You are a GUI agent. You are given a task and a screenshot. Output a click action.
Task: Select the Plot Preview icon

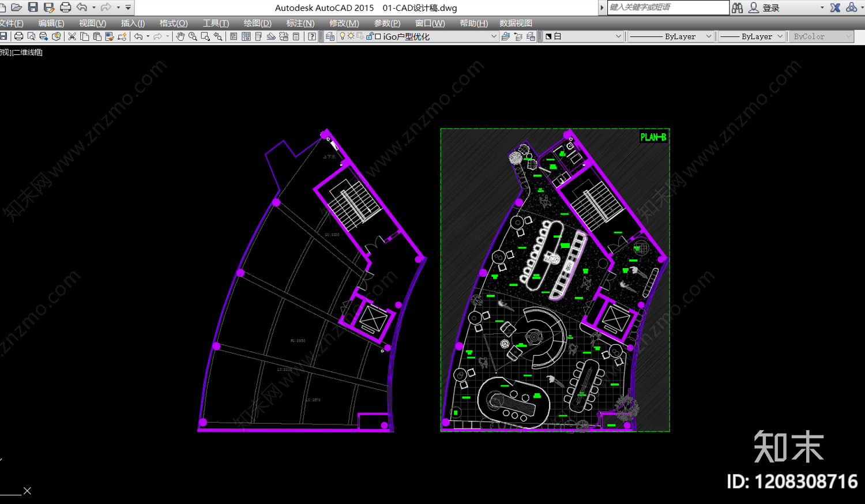[31, 36]
